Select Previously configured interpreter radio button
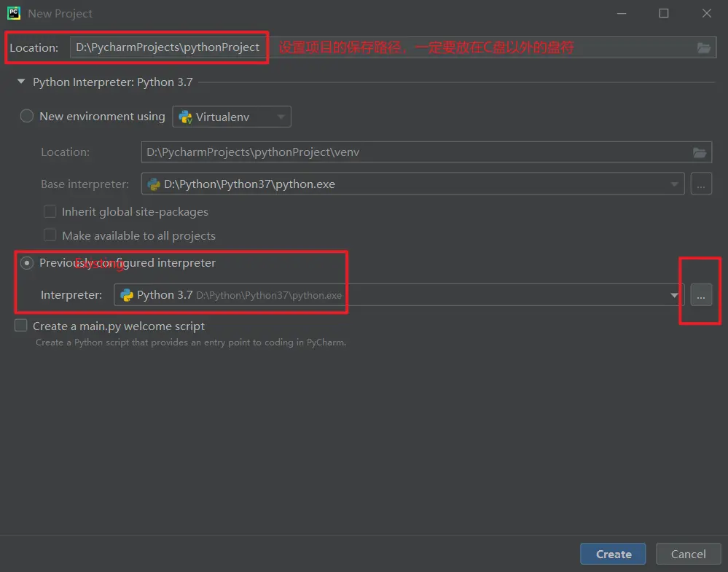Image resolution: width=728 pixels, height=572 pixels. (27, 263)
